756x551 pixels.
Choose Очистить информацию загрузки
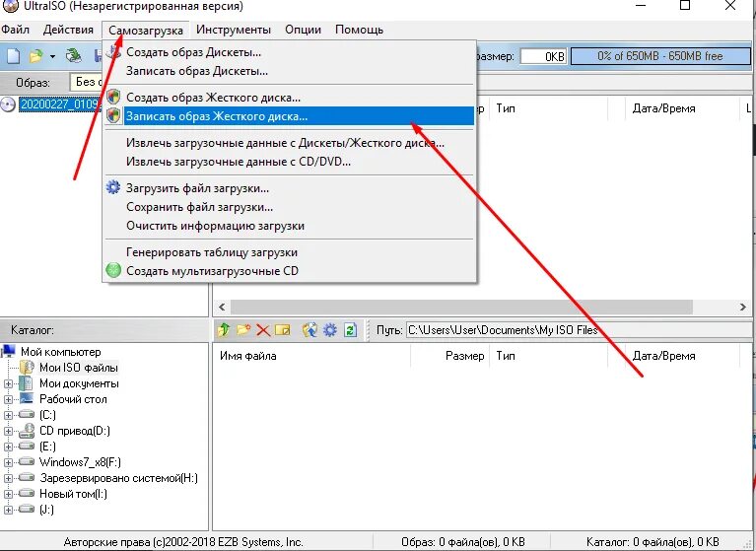[289, 226]
